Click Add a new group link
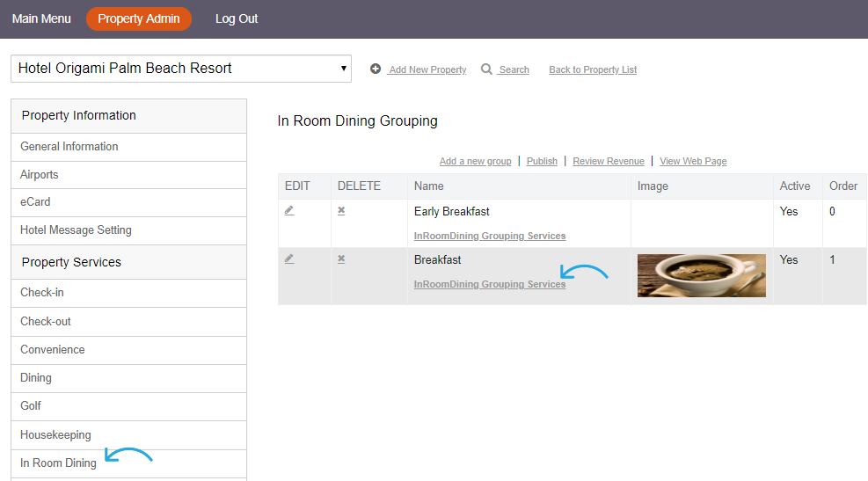 click(x=476, y=161)
